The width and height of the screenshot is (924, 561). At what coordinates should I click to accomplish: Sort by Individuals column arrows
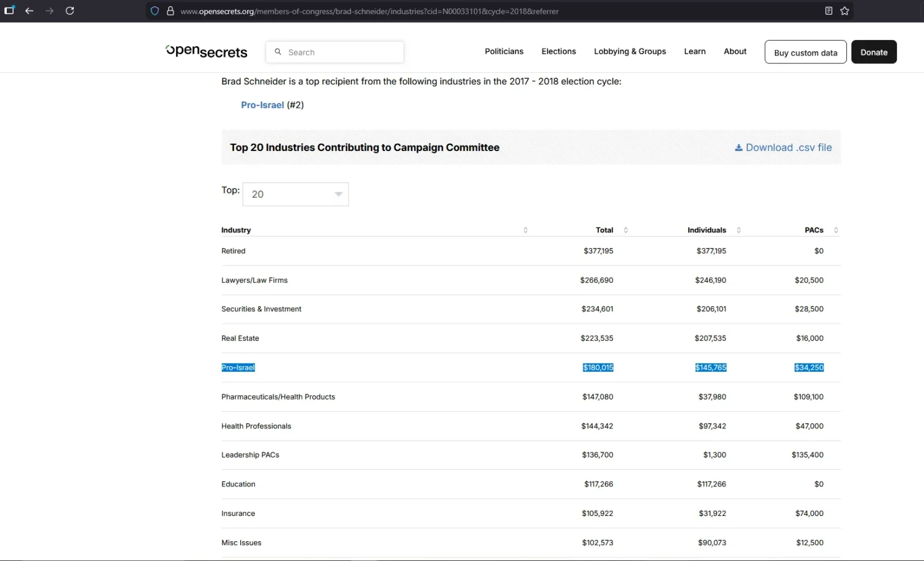click(x=739, y=230)
